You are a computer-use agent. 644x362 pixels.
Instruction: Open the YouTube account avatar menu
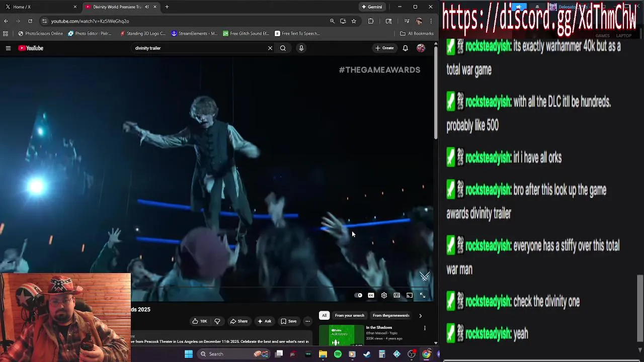pyautogui.click(x=421, y=48)
